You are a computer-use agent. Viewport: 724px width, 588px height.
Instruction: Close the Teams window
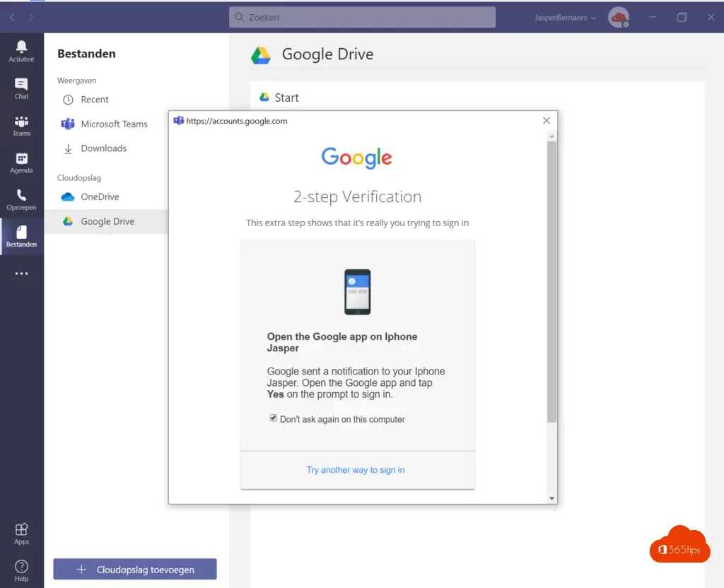tap(711, 18)
